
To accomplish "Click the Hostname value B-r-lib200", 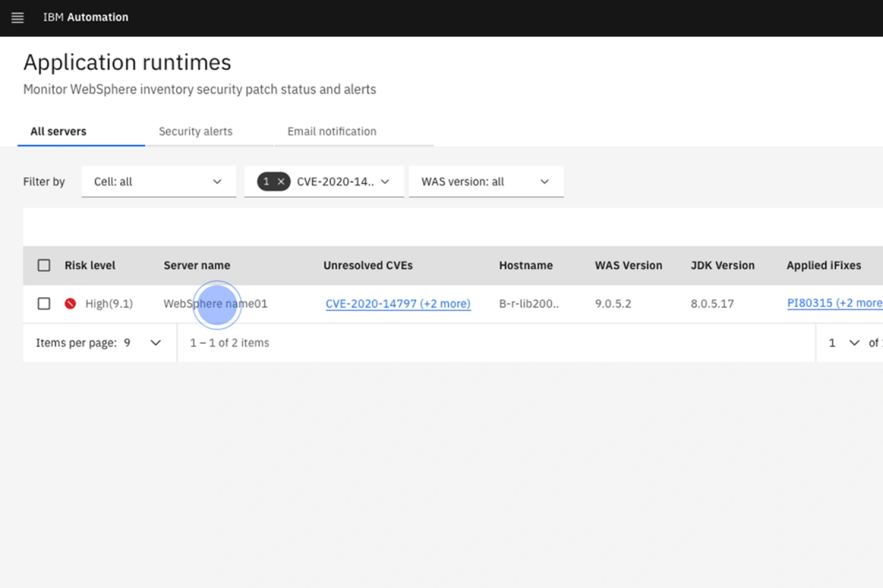I will [528, 303].
